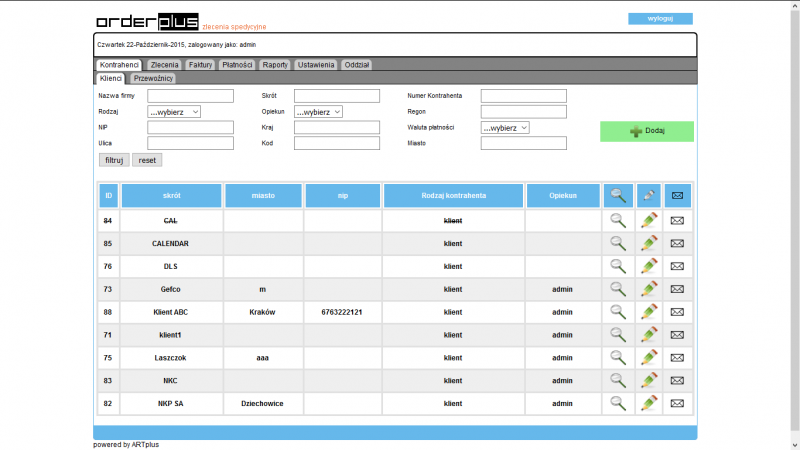The height and width of the screenshot is (450, 800).
Task: Log out with wyloguj button
Action: (660, 18)
